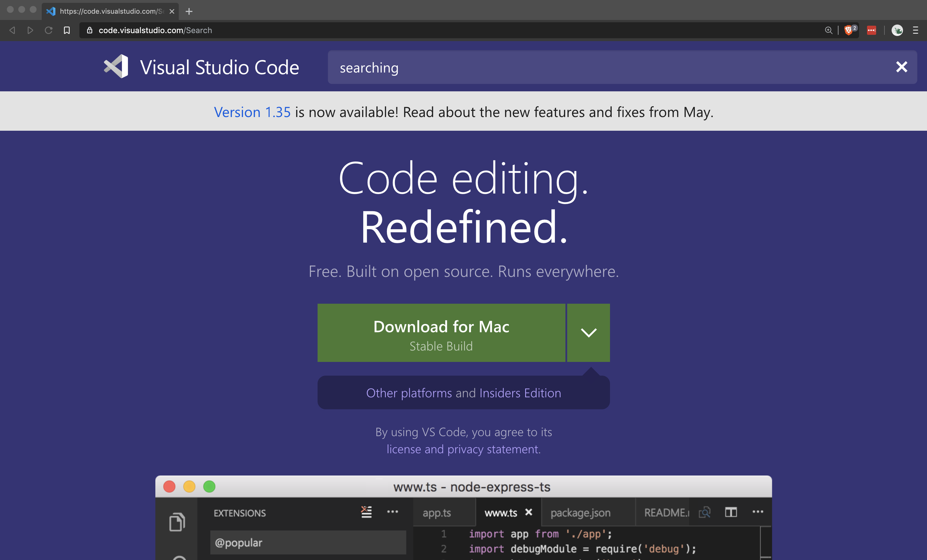927x560 pixels.
Task: Clear the search with the X icon
Action: (x=901, y=67)
